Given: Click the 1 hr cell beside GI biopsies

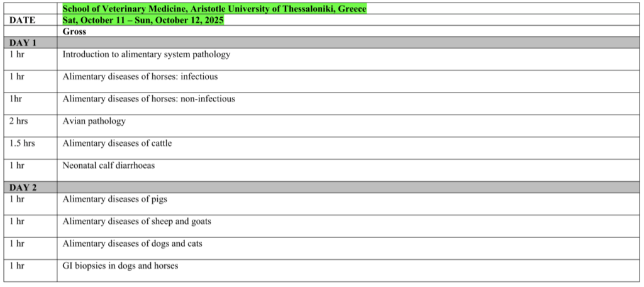Looking at the screenshot, I should [30, 271].
